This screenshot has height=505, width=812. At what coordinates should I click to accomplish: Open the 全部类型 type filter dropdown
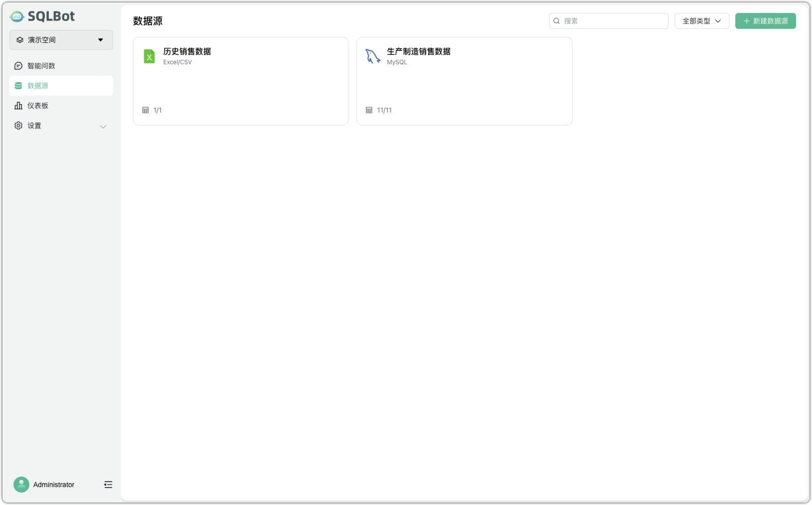coord(701,20)
